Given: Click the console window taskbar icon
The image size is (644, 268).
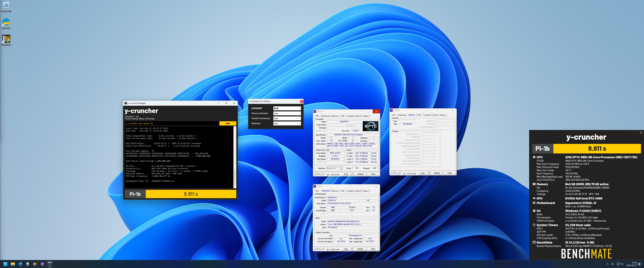Looking at the screenshot, I should [x=50, y=264].
